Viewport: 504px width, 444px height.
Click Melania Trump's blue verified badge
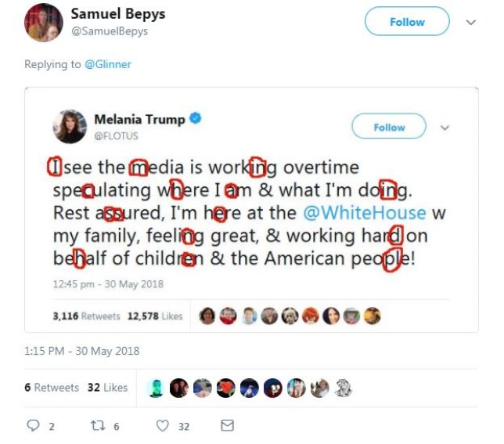click(196, 118)
